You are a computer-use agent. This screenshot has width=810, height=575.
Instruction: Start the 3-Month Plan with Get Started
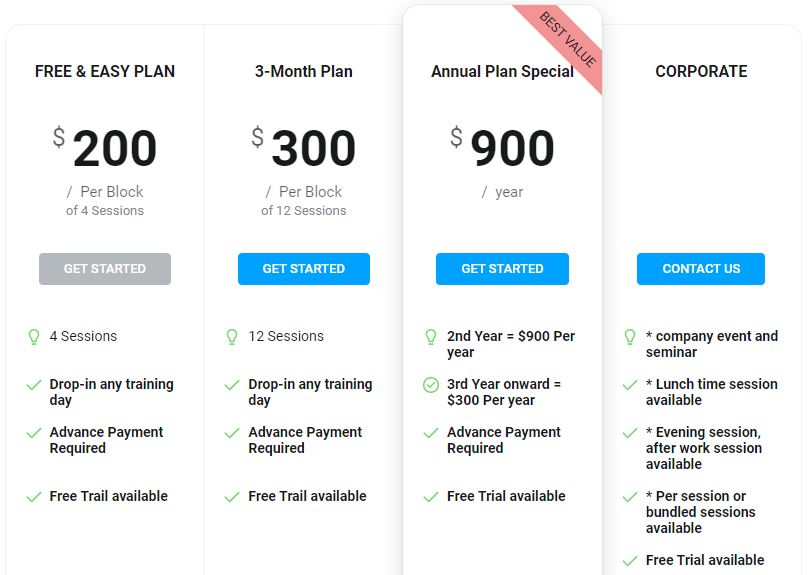(304, 269)
